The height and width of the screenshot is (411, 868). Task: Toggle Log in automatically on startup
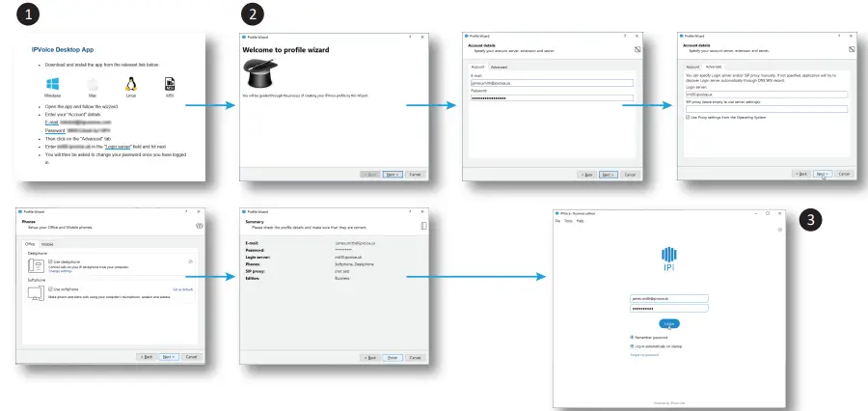(x=632, y=346)
